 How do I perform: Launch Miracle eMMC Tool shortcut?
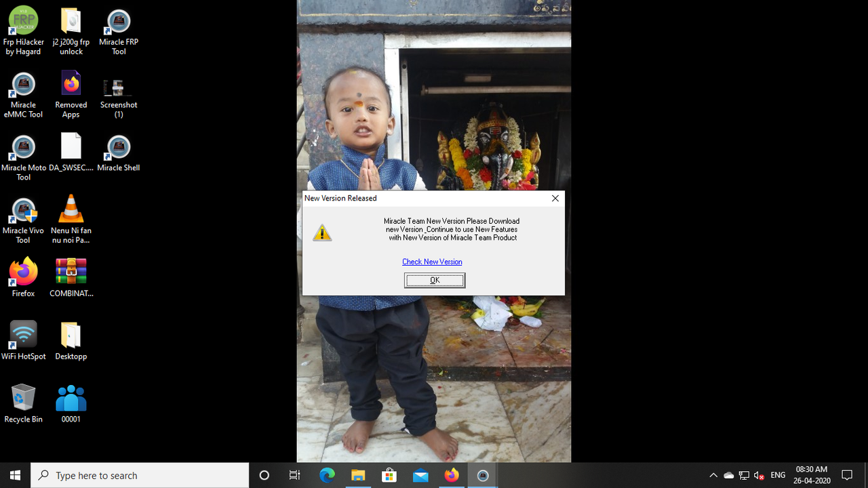pos(23,94)
